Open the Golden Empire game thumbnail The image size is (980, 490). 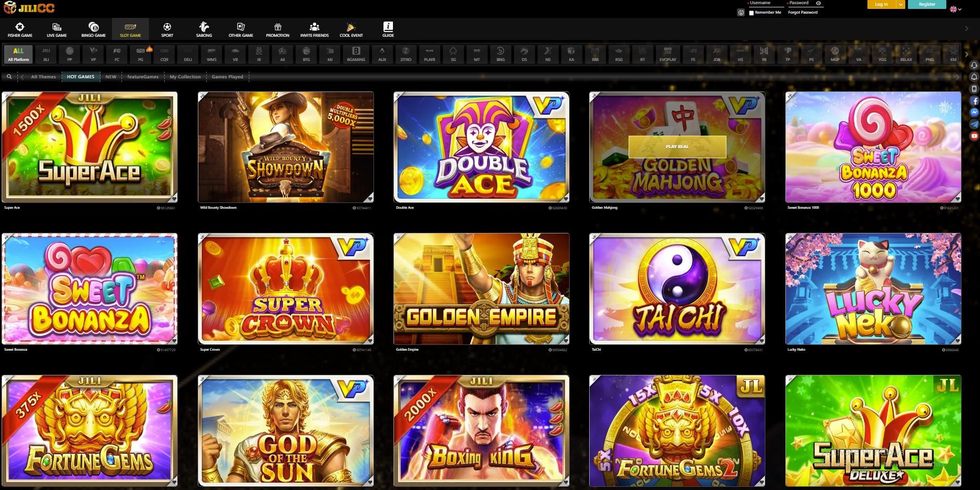(481, 289)
